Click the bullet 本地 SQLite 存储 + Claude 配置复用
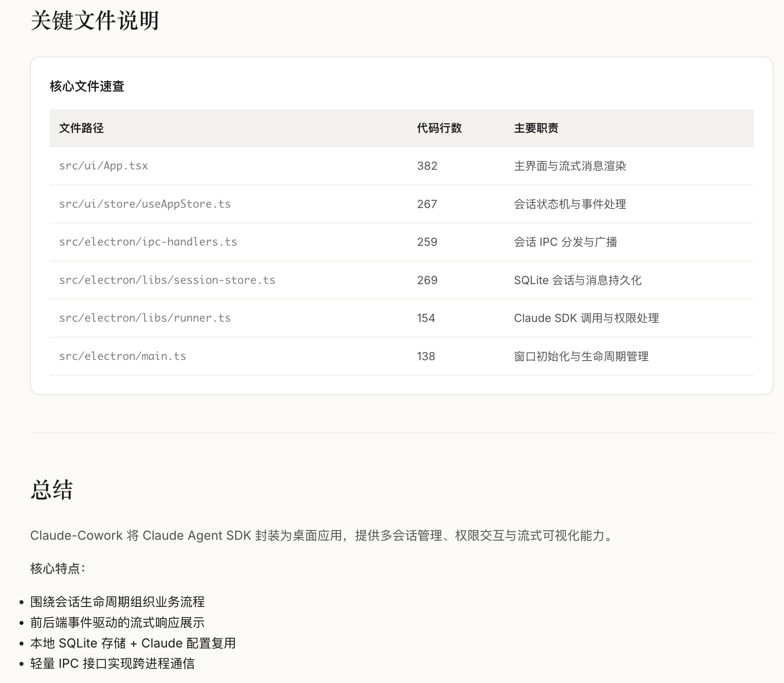784x683 pixels. pyautogui.click(x=133, y=643)
